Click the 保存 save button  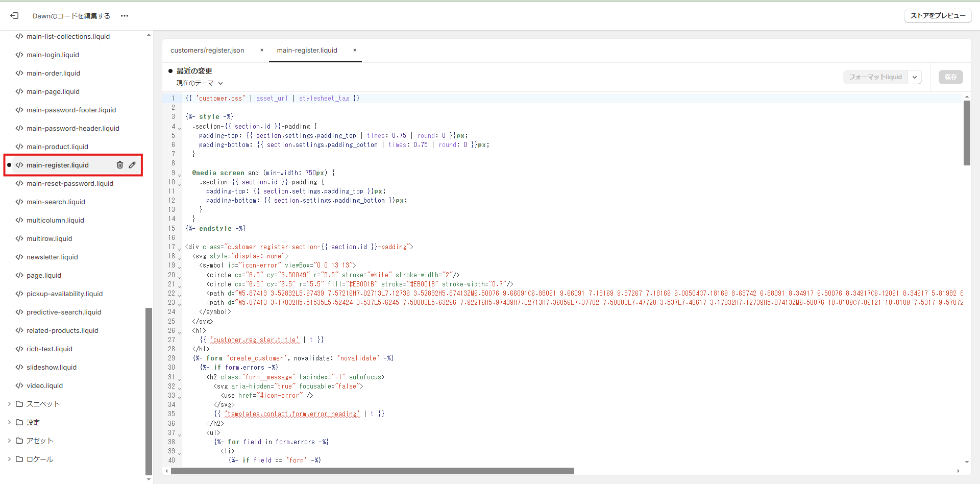tap(950, 77)
